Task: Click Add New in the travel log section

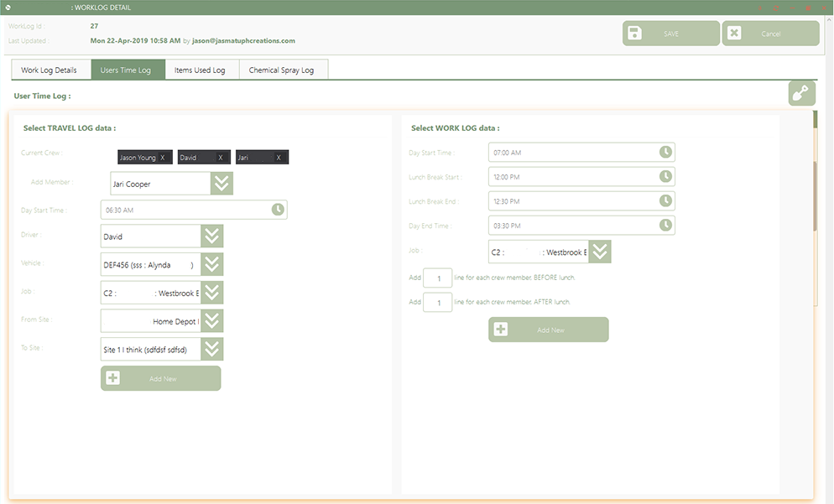Action: tap(160, 378)
